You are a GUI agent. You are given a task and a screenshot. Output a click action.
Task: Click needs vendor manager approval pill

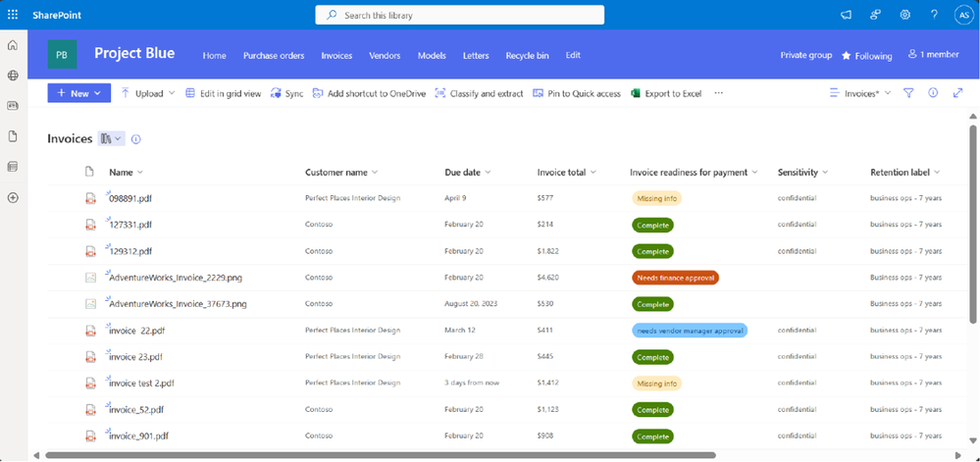[690, 331]
